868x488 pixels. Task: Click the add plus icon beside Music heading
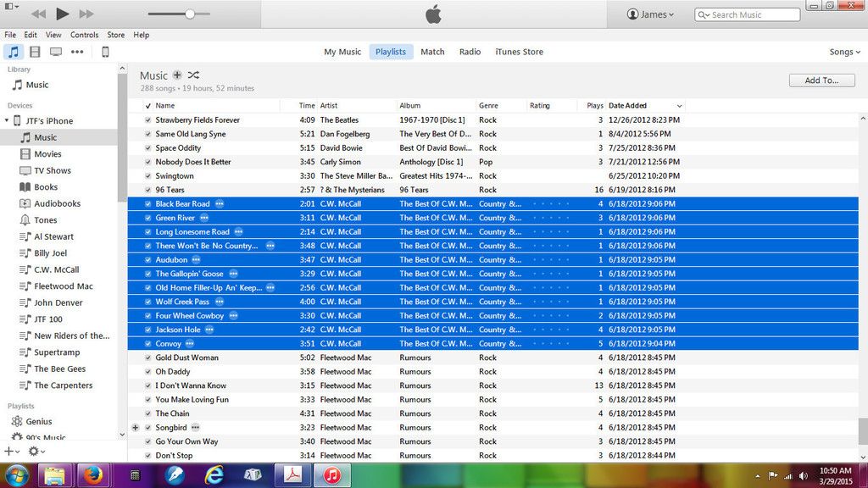coord(177,75)
